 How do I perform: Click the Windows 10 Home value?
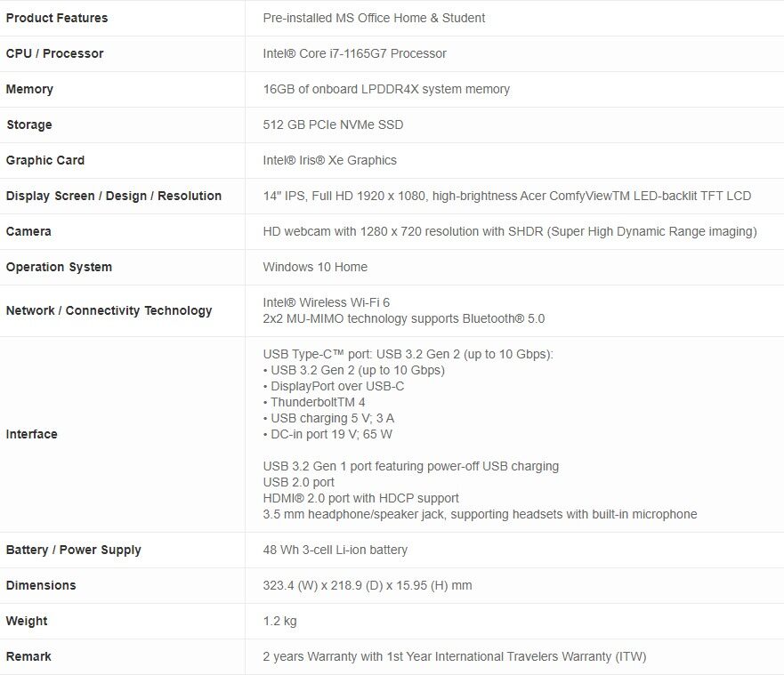pyautogui.click(x=315, y=267)
